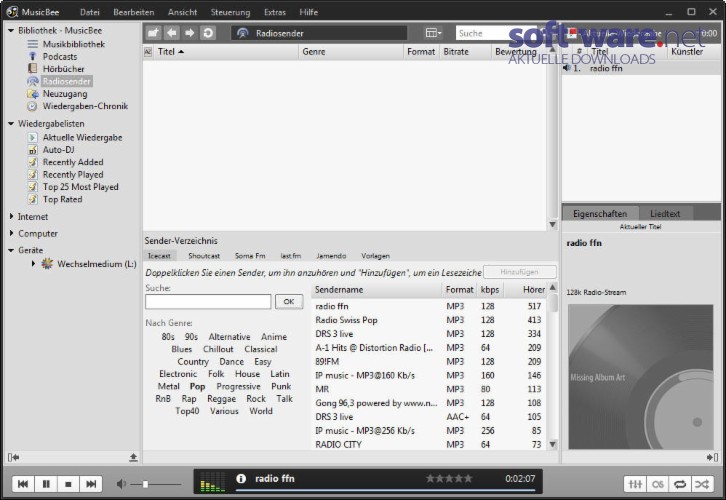726x500 pixels.
Task: Click the navigate forward arrow
Action: (190, 33)
